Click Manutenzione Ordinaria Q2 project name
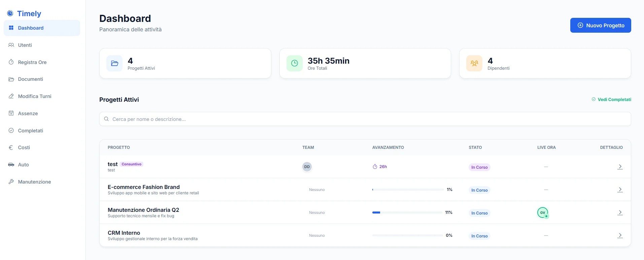 tap(143, 210)
